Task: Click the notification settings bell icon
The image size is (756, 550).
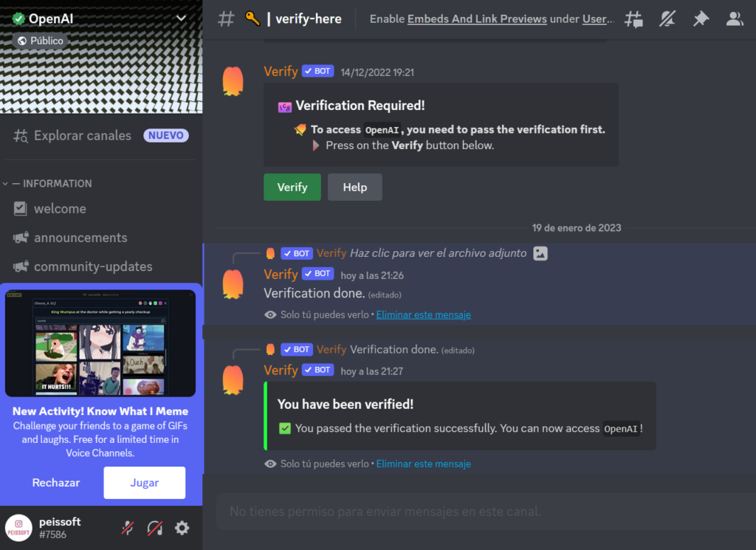Action: tap(667, 19)
